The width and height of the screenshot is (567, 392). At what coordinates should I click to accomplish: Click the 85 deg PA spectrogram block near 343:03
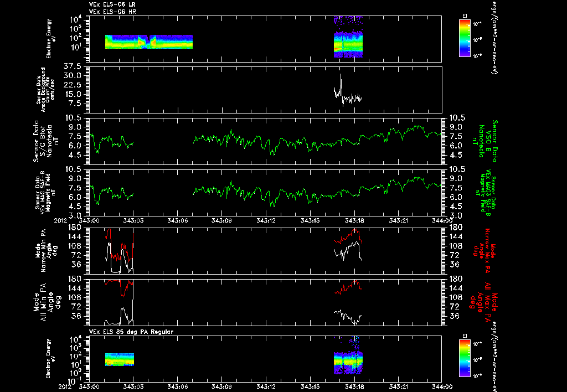click(120, 359)
